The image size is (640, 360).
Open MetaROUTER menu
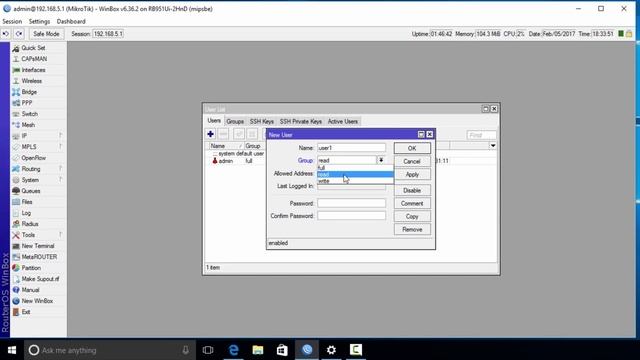pos(38,258)
